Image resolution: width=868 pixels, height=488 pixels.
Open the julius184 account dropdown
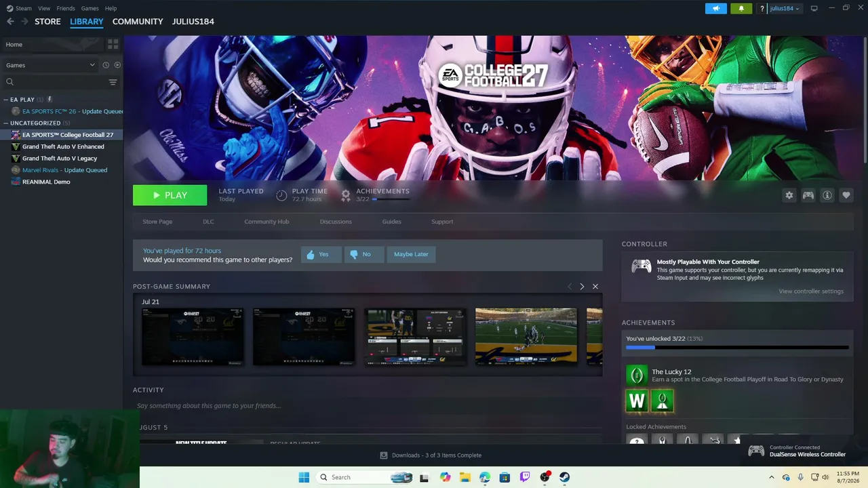[x=785, y=8]
